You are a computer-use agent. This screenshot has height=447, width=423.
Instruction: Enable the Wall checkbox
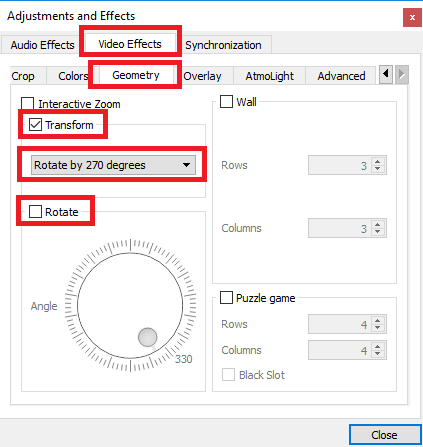226,102
